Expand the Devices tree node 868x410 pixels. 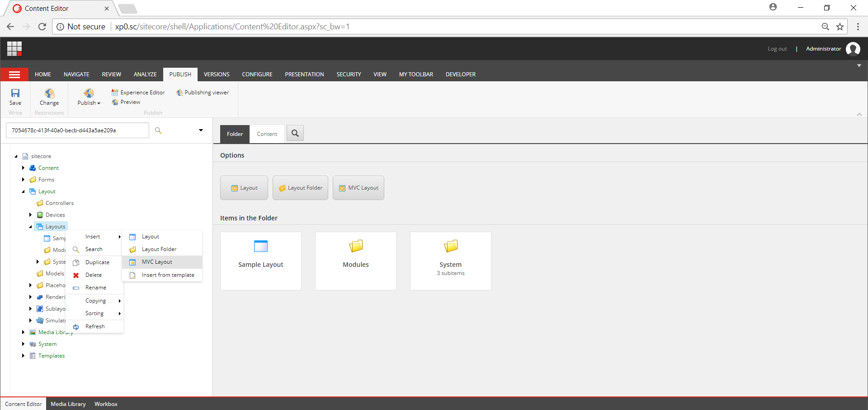pos(30,215)
